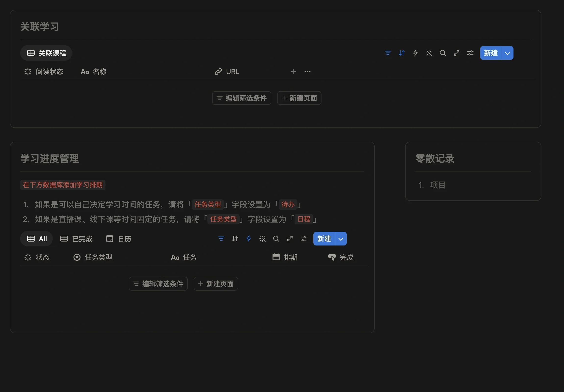
Task: Open automations lightning icon in 关联课程 toolbar
Action: pyautogui.click(x=415, y=53)
